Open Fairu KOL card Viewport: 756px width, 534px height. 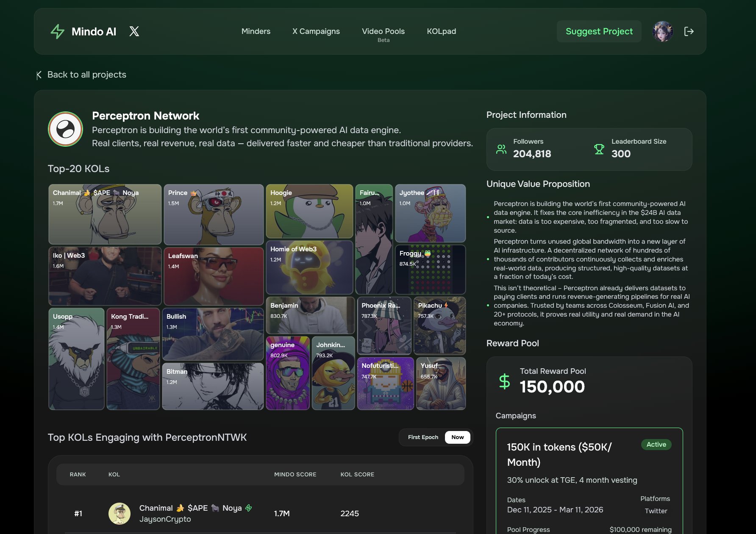point(374,239)
